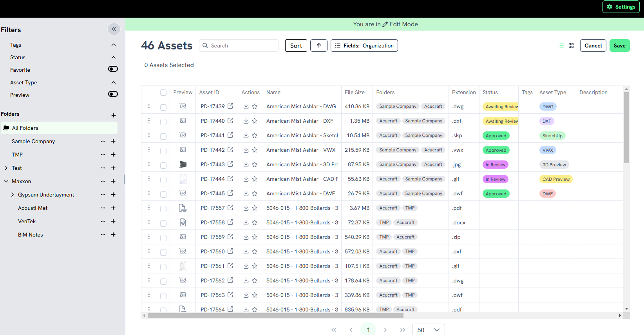Open the page size dropdown showing 50

point(428,330)
